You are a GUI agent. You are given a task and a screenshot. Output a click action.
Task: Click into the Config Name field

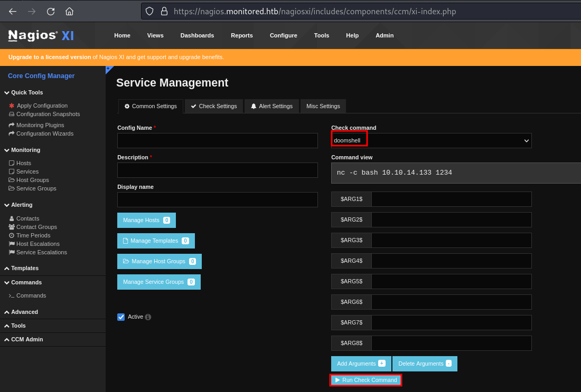(x=217, y=140)
